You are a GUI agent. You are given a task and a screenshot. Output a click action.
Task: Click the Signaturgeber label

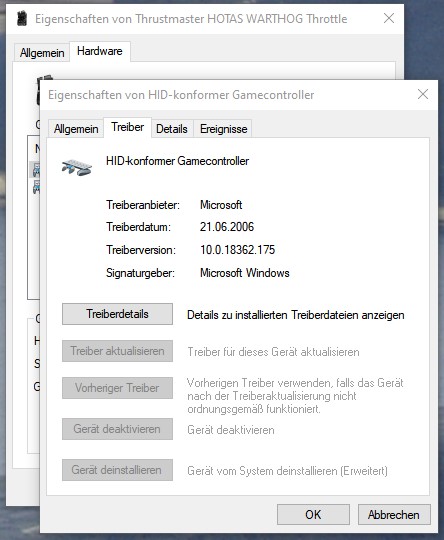pos(140,273)
